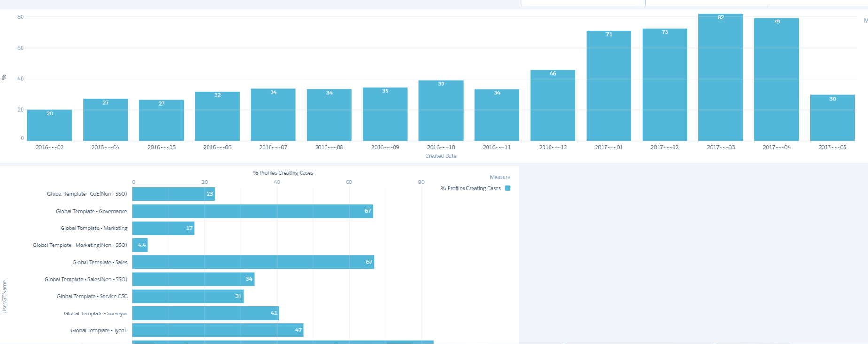Click the "% Profiles Creating Cases" chart axis title
The image size is (868, 344).
[x=283, y=173]
